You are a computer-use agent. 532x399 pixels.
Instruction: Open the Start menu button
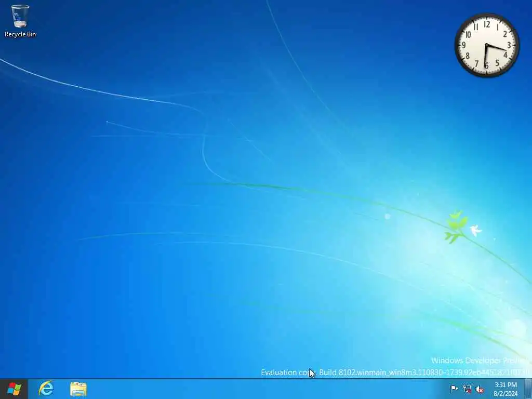(x=14, y=389)
